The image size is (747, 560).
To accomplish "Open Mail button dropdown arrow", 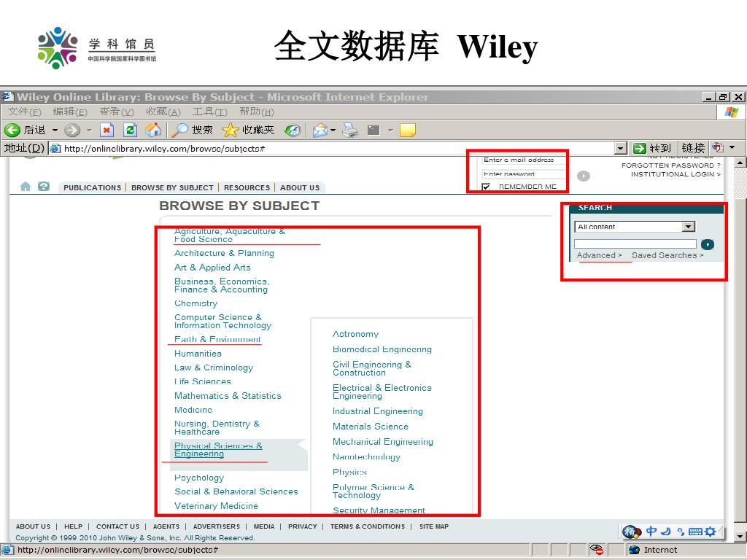I will coord(333,130).
